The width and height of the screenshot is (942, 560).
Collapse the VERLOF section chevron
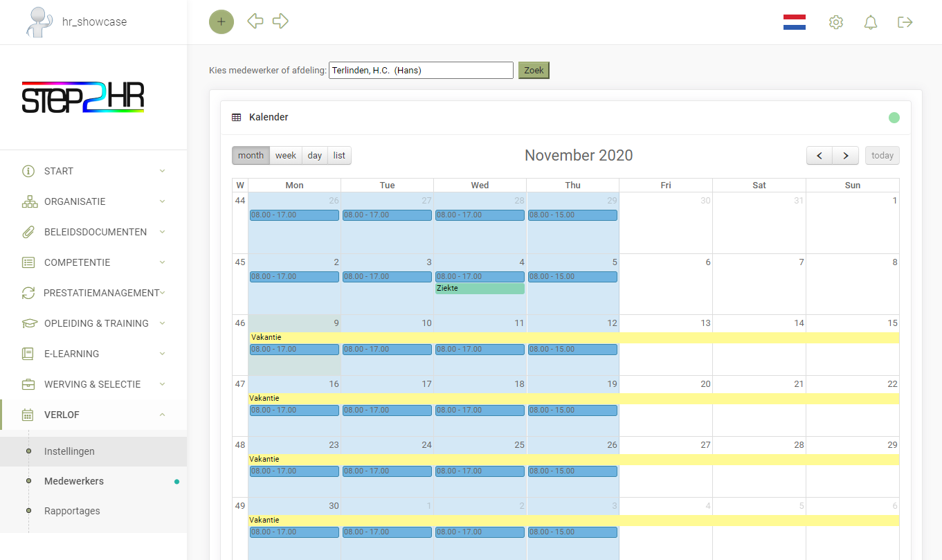click(x=162, y=415)
